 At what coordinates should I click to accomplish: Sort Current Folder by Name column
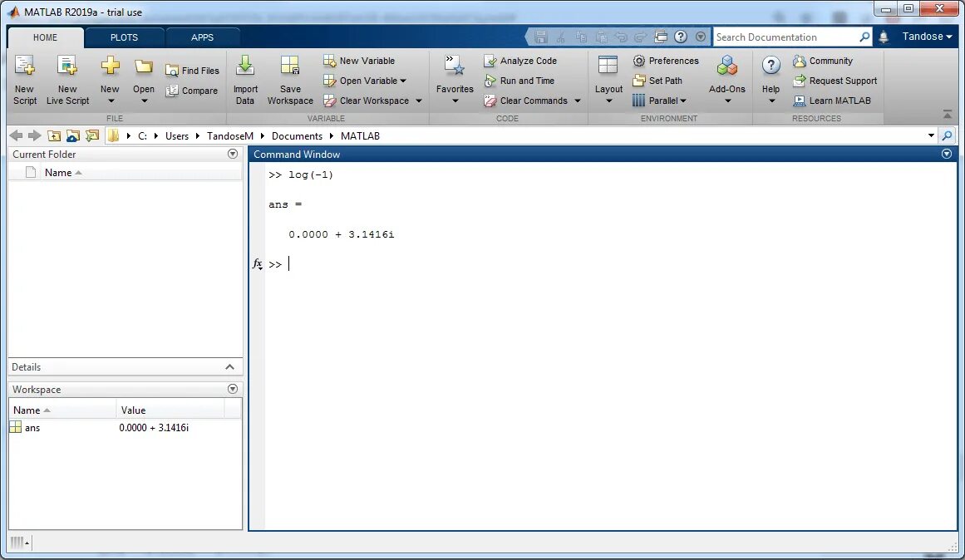(141, 173)
